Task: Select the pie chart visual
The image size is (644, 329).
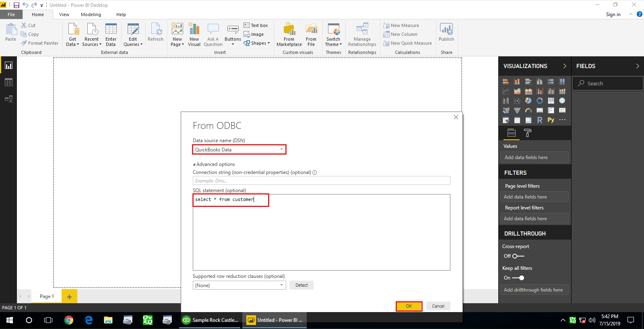Action: point(528,101)
